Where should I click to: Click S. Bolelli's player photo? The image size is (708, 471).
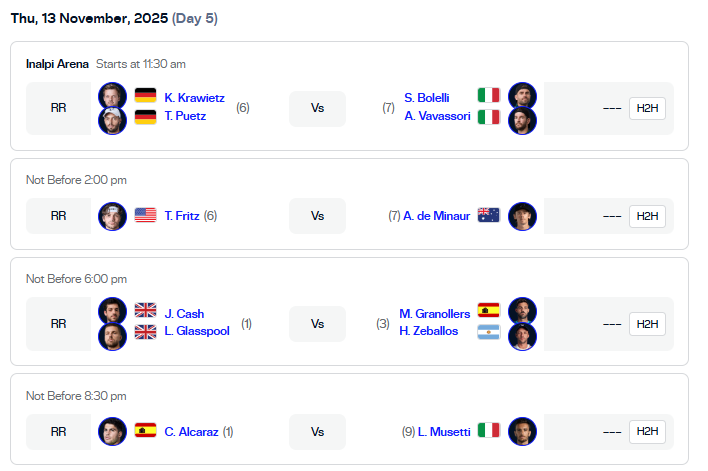pyautogui.click(x=522, y=97)
